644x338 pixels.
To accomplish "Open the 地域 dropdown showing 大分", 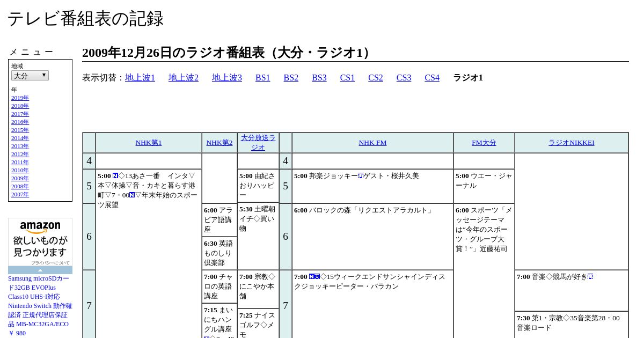I will [x=30, y=76].
